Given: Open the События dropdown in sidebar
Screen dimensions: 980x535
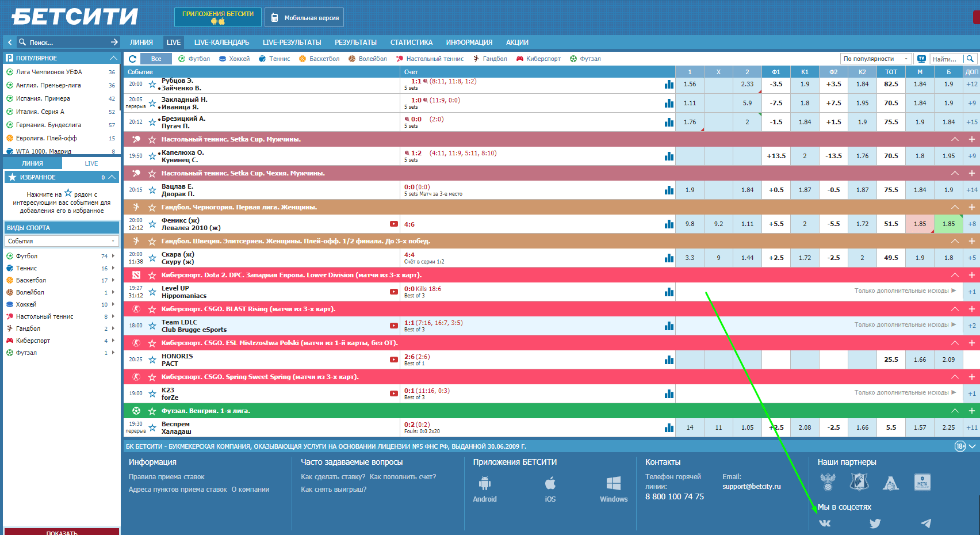Looking at the screenshot, I should coord(61,241).
